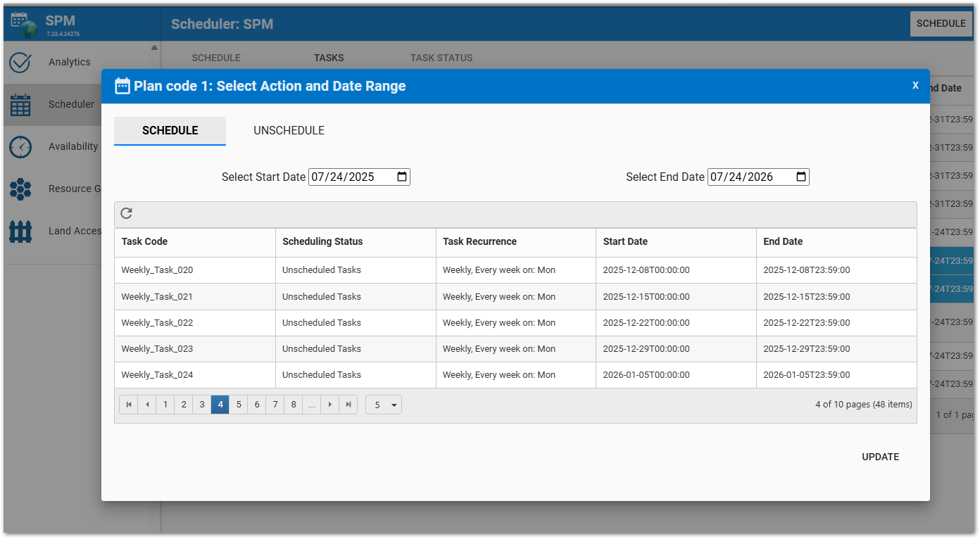This screenshot has width=980, height=539.
Task: Close the Plan code 1 dialog
Action: coord(915,85)
